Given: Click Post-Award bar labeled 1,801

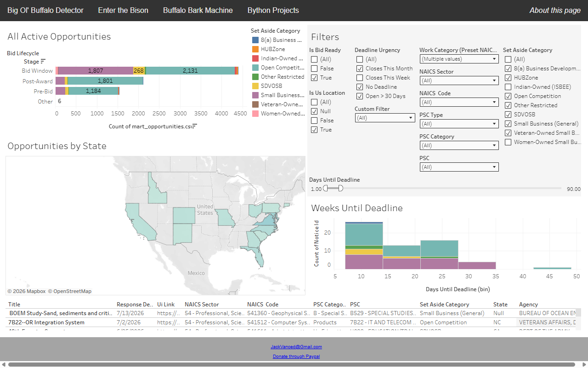Looking at the screenshot, I should tap(105, 81).
